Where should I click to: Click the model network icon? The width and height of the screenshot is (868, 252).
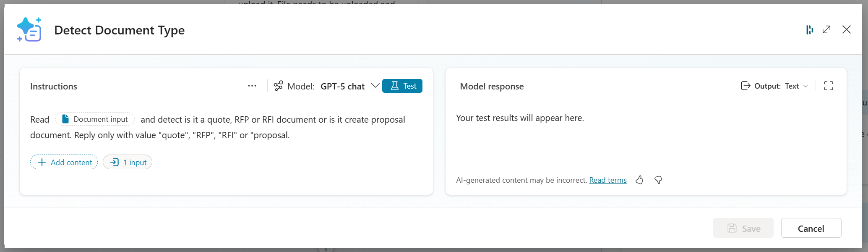(278, 86)
